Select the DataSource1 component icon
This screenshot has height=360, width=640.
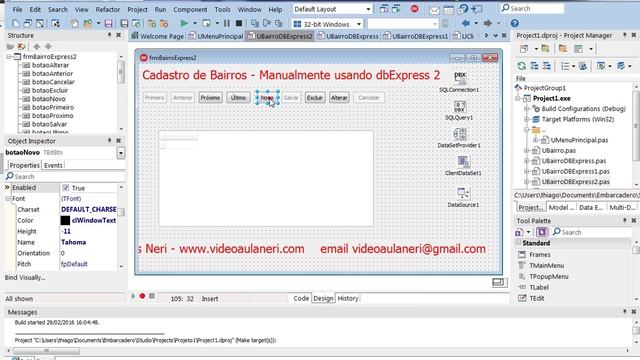click(x=463, y=193)
